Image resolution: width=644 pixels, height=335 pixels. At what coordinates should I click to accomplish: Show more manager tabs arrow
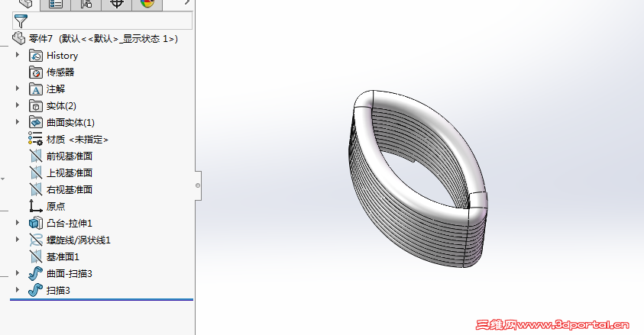tap(187, 2)
